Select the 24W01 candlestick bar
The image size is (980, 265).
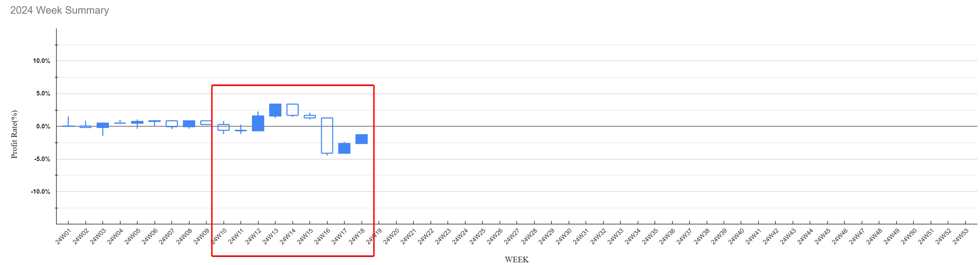coord(68,122)
